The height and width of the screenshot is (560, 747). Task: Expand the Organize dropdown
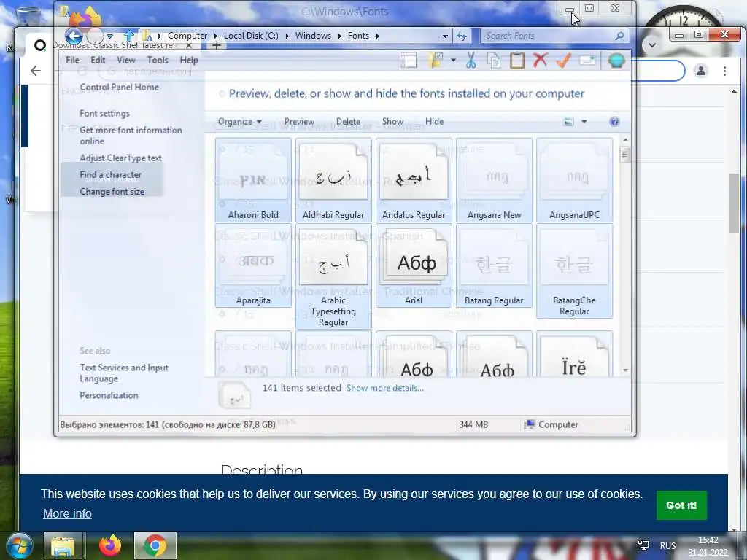click(x=239, y=122)
